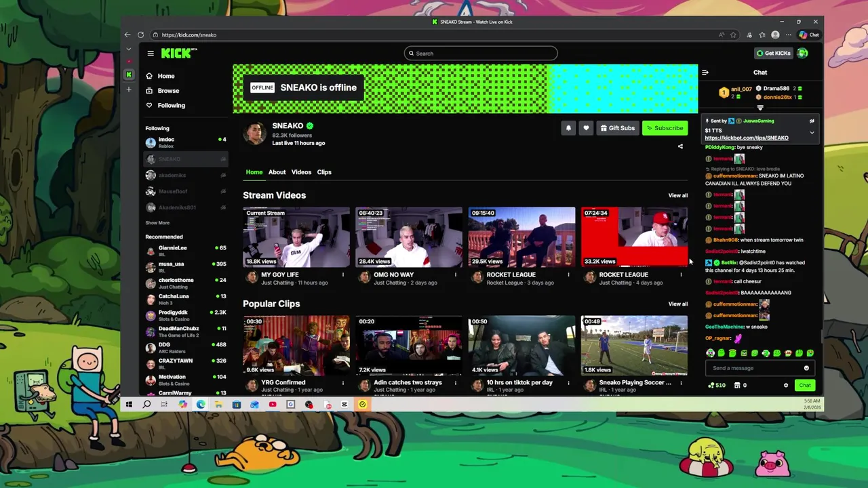Open DeadManChubz recommended channel
The width and height of the screenshot is (868, 488).
[186, 331]
